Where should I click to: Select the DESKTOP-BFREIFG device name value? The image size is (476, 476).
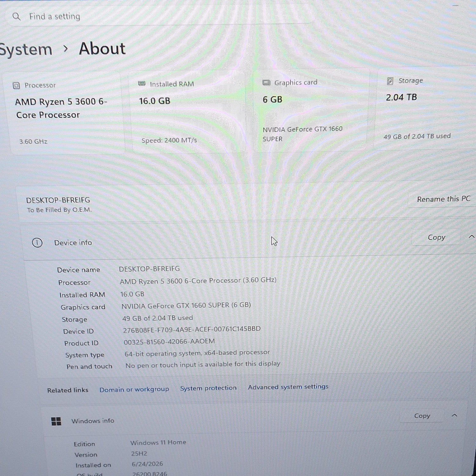(x=149, y=269)
